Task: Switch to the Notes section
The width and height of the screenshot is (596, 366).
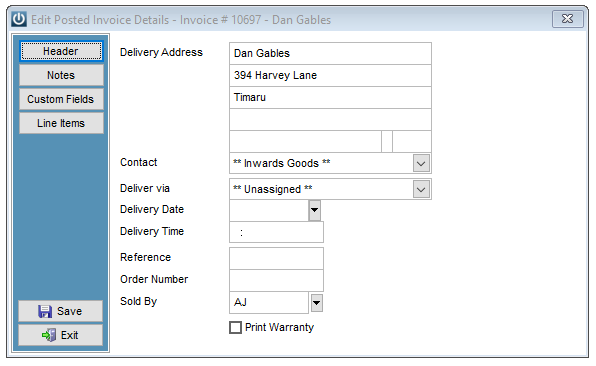Action: tap(61, 75)
